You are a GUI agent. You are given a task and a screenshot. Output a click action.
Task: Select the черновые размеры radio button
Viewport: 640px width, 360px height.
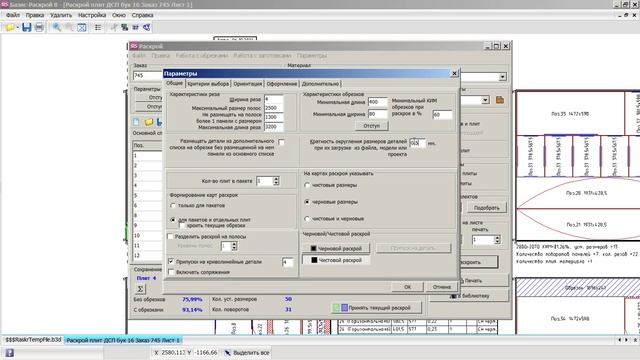click(x=307, y=202)
